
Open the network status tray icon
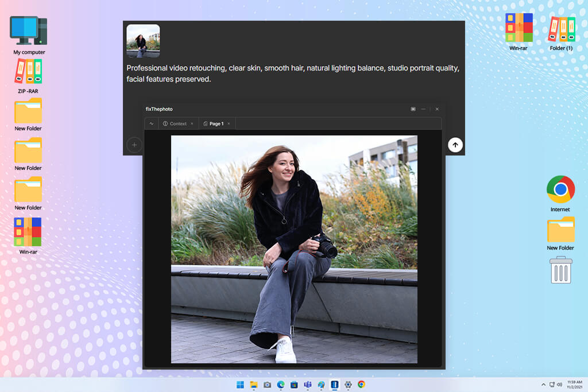552,385
